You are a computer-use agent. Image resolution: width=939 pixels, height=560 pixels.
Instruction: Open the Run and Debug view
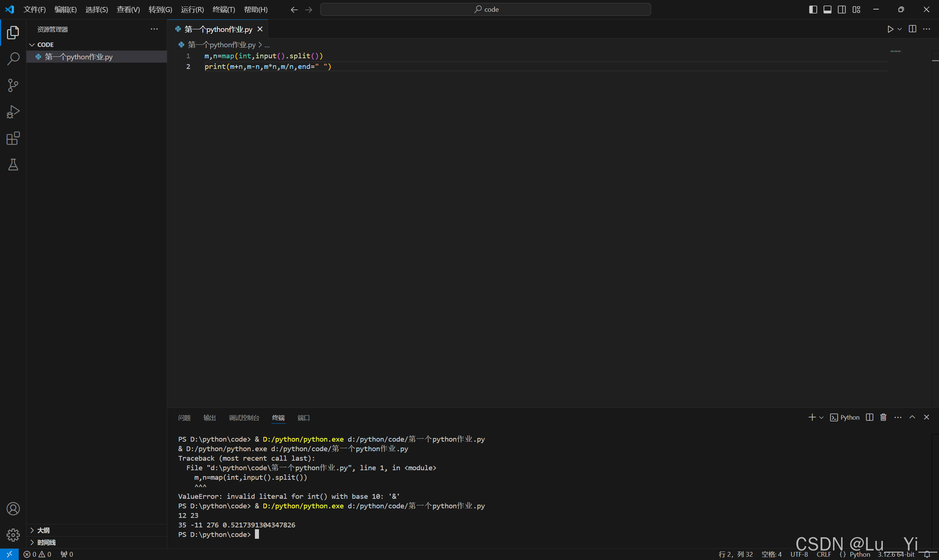13,112
